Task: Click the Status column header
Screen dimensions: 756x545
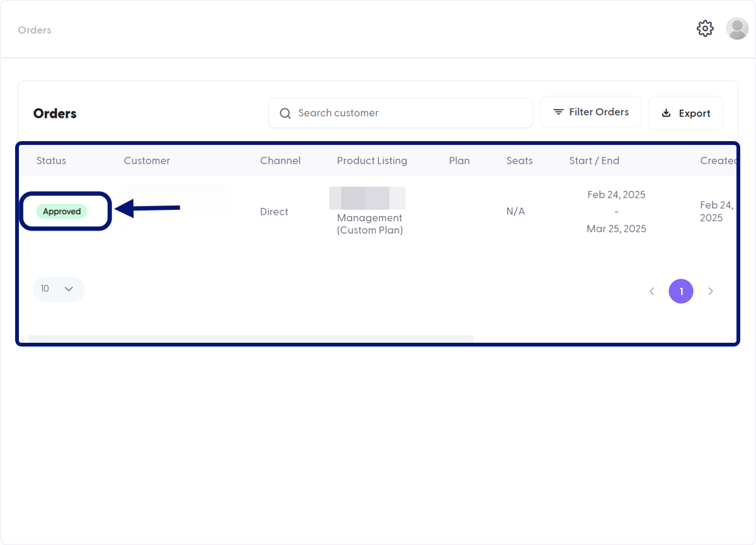Action: (x=51, y=161)
